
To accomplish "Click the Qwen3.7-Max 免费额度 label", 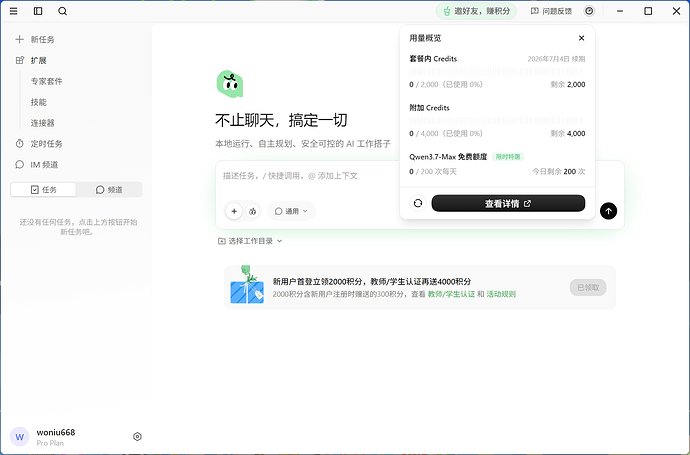I will pyautogui.click(x=448, y=157).
